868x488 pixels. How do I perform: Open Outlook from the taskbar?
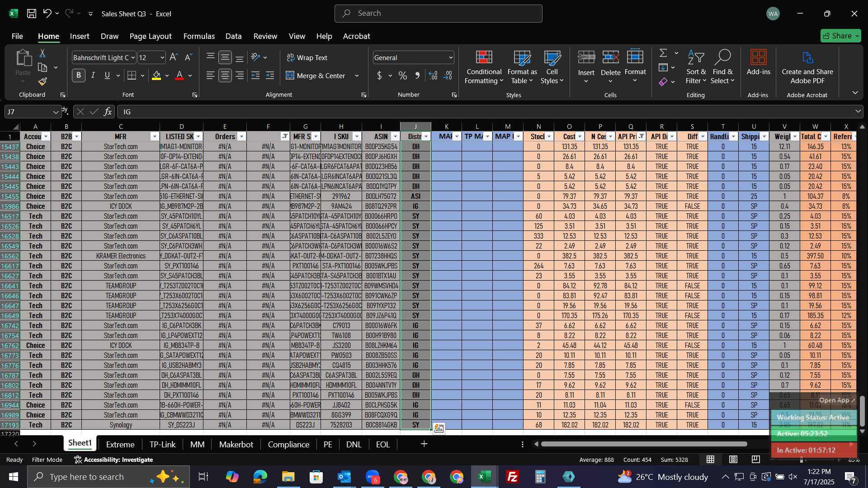pos(344,477)
